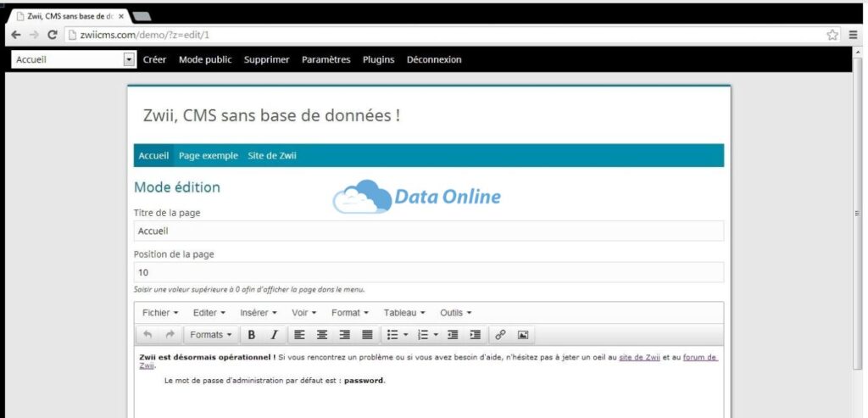868x418 pixels.
Task: Click the 'Mode édition' heading
Action: pos(177,187)
